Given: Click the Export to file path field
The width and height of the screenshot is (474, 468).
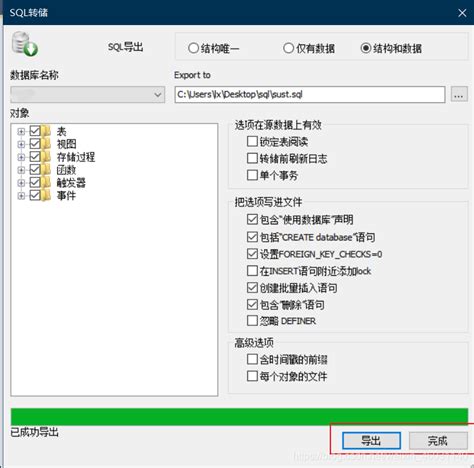Looking at the screenshot, I should point(310,95).
